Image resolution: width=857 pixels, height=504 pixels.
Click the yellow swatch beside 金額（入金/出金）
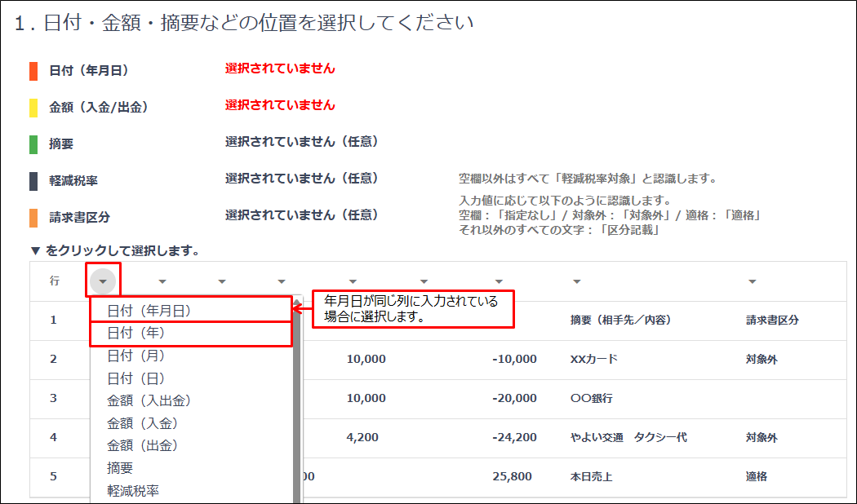click(x=33, y=108)
